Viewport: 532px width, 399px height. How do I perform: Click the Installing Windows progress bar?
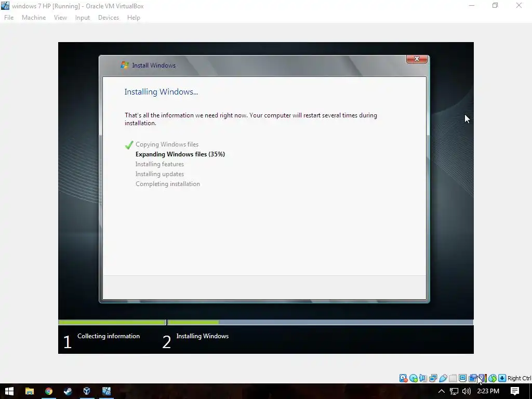(x=320, y=322)
